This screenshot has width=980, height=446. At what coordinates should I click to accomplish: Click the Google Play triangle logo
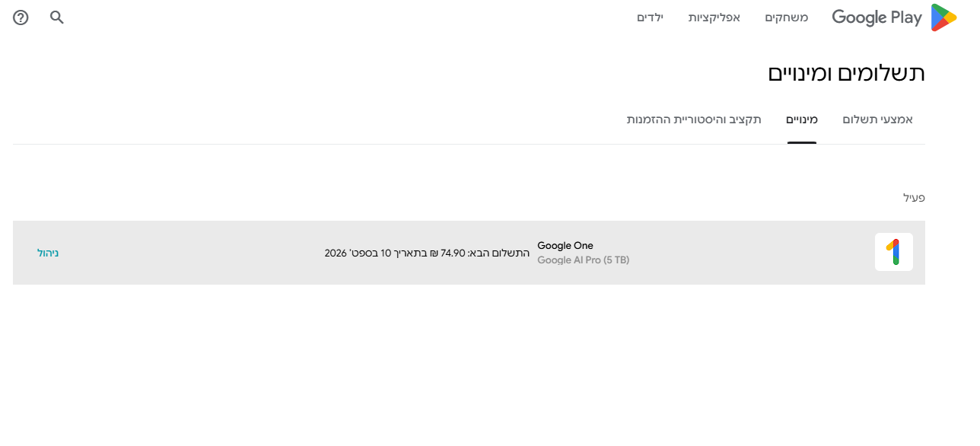(x=943, y=18)
